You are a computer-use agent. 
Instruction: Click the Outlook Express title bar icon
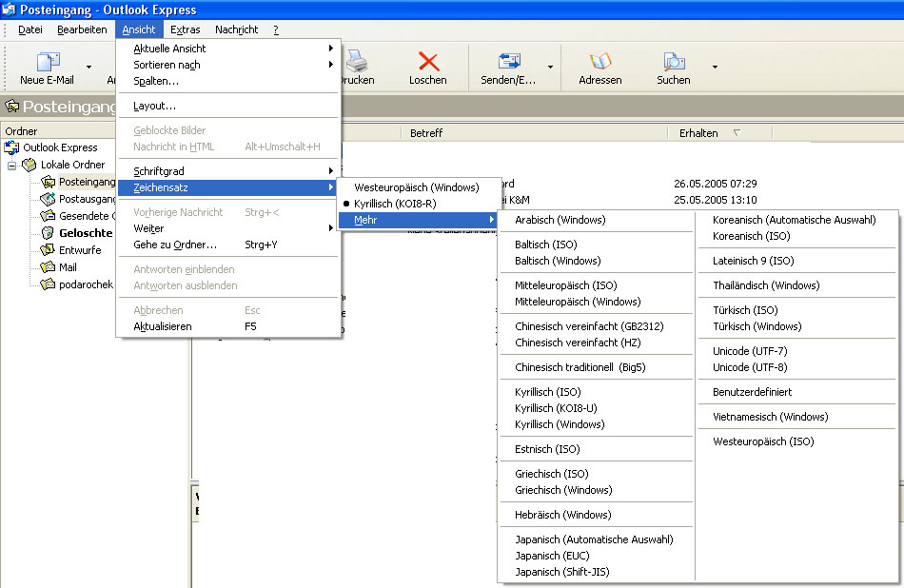coord(8,10)
